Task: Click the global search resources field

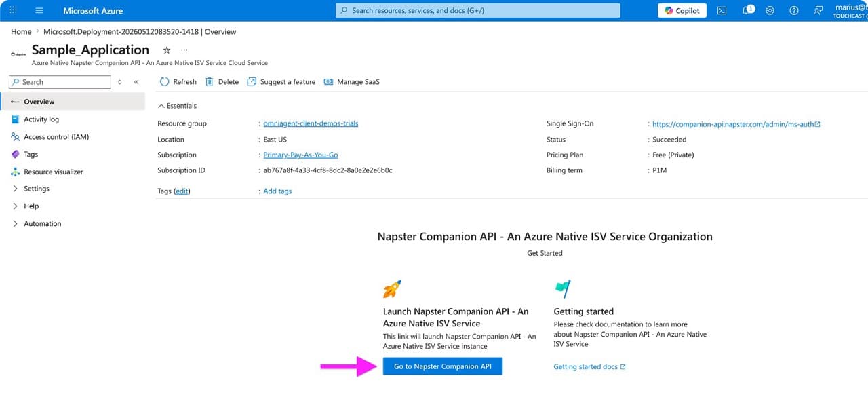Action: (478, 10)
